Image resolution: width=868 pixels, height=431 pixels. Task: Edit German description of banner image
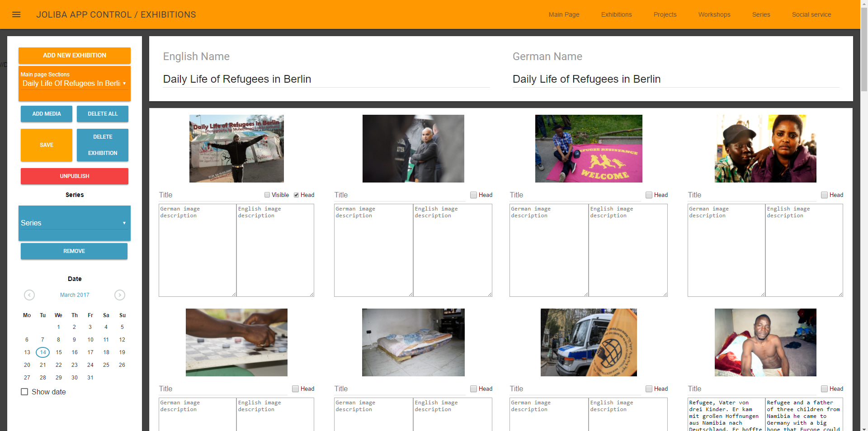point(198,250)
